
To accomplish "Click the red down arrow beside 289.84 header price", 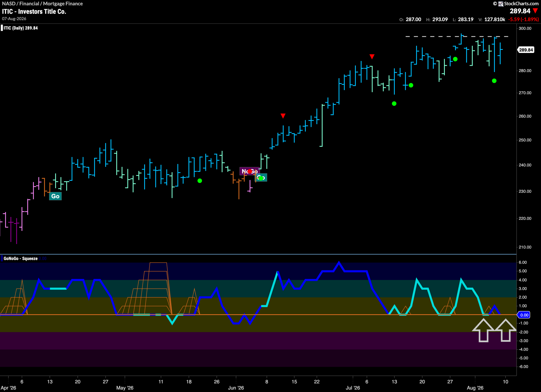I will [536, 11].
